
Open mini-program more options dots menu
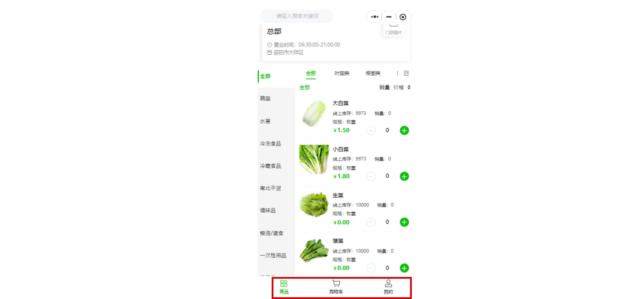pyautogui.click(x=374, y=17)
